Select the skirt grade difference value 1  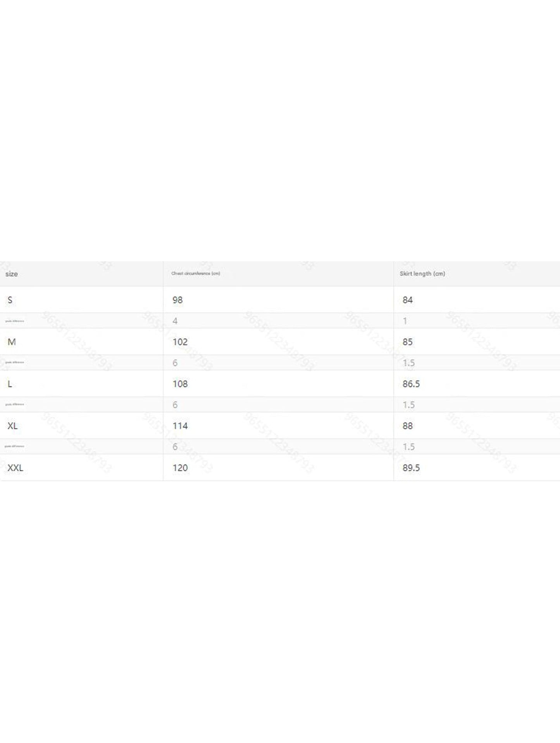click(x=405, y=321)
